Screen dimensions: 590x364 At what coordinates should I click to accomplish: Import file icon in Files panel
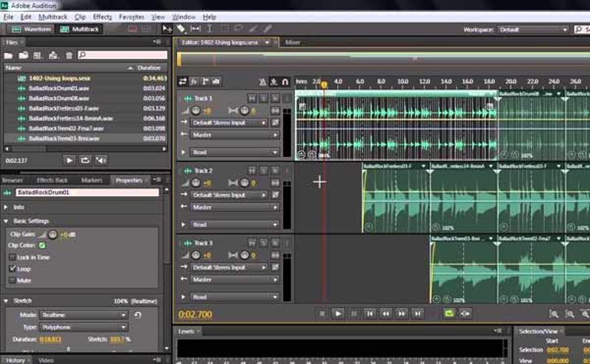pyautogui.click(x=24, y=55)
